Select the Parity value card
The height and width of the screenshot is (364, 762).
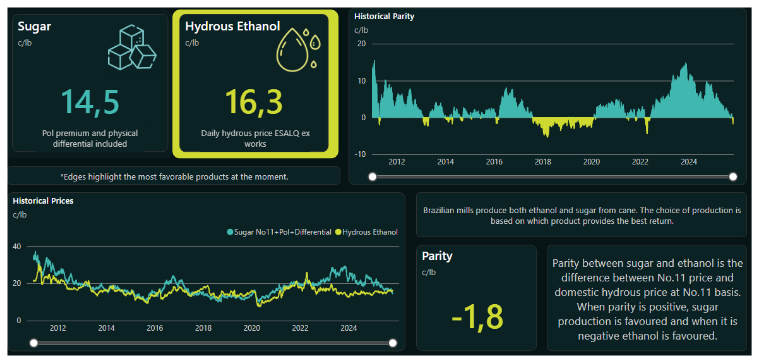[x=476, y=297]
